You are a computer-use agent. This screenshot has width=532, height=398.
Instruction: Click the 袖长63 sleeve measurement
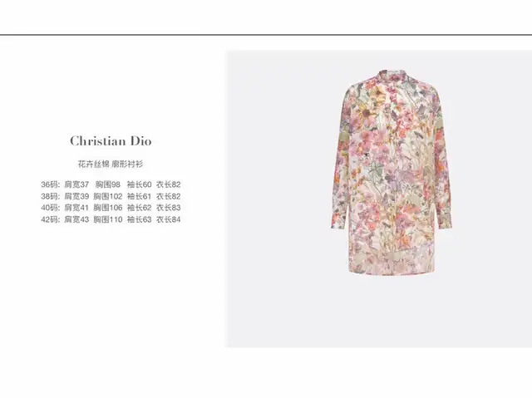139,219
